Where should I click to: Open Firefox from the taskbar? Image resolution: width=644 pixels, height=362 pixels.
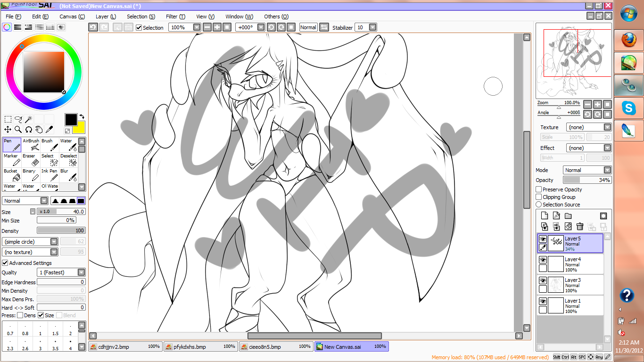628,41
